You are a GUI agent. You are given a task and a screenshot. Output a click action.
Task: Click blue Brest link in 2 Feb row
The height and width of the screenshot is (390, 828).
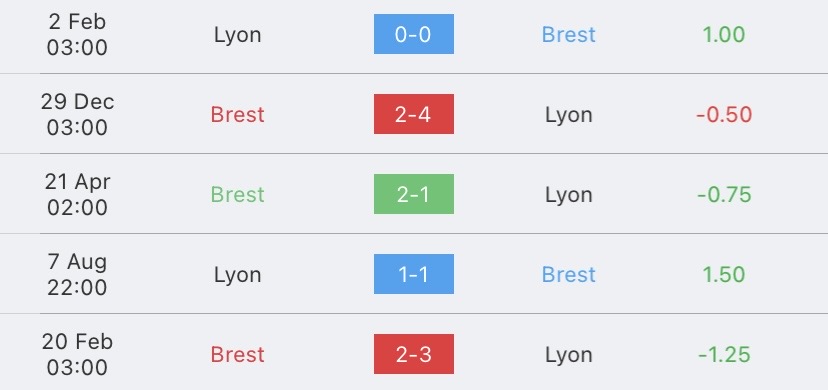coord(569,35)
